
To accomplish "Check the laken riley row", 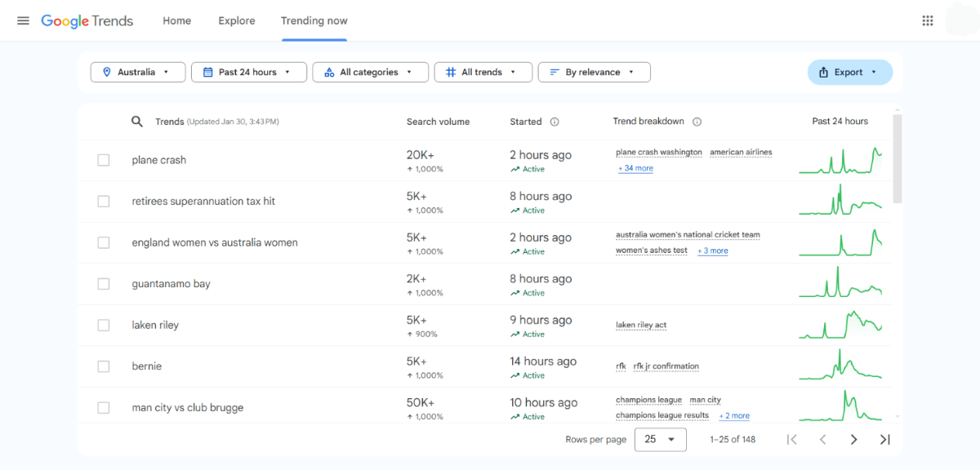I will pyautogui.click(x=104, y=325).
